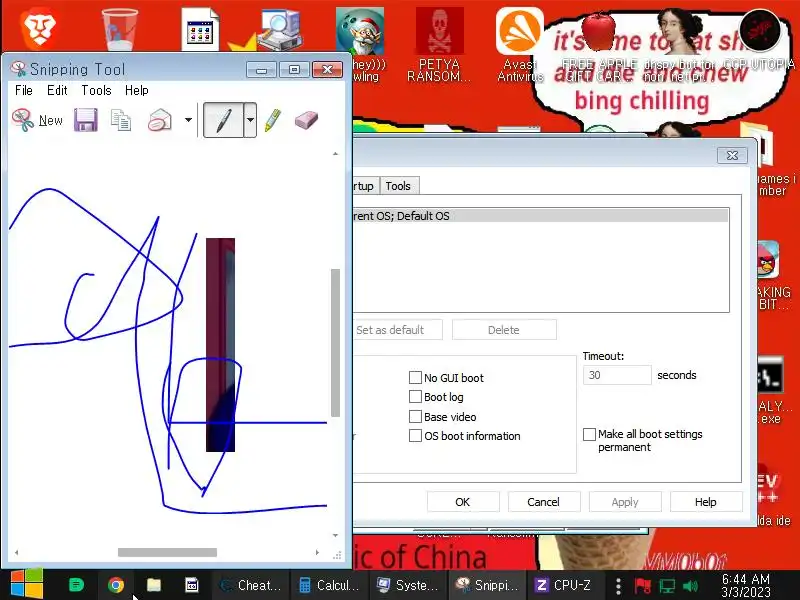
Task: Click the Delete button in boot options
Action: [x=504, y=330]
